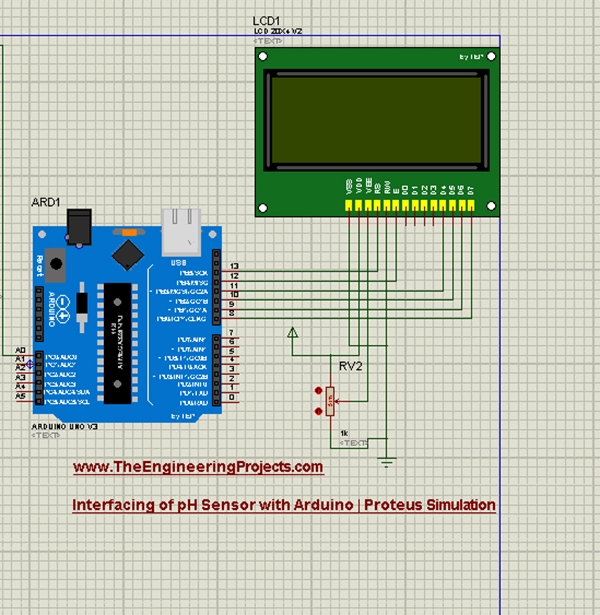Image resolution: width=600 pixels, height=615 pixels.
Task: Click Arduino digital pin 7
Action: pyautogui.click(x=232, y=333)
